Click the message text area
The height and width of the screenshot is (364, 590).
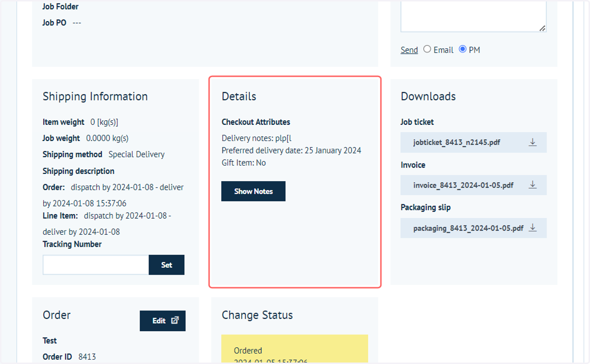tap(473, 16)
